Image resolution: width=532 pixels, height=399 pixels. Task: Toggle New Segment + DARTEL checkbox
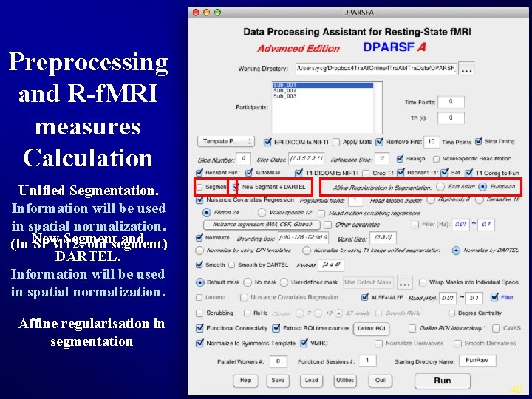pyautogui.click(x=236, y=187)
